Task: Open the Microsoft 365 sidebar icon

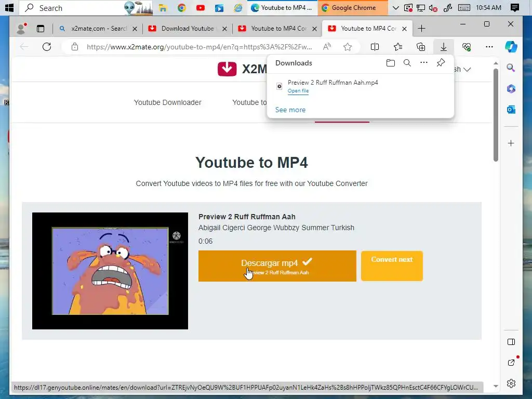Action: [511, 89]
